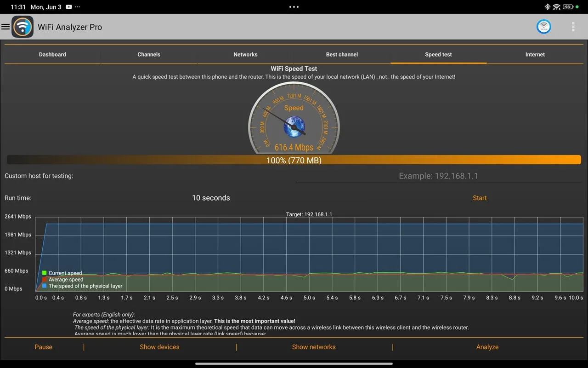Click the custom host testing input field
The width and height of the screenshot is (588, 368).
click(x=438, y=176)
